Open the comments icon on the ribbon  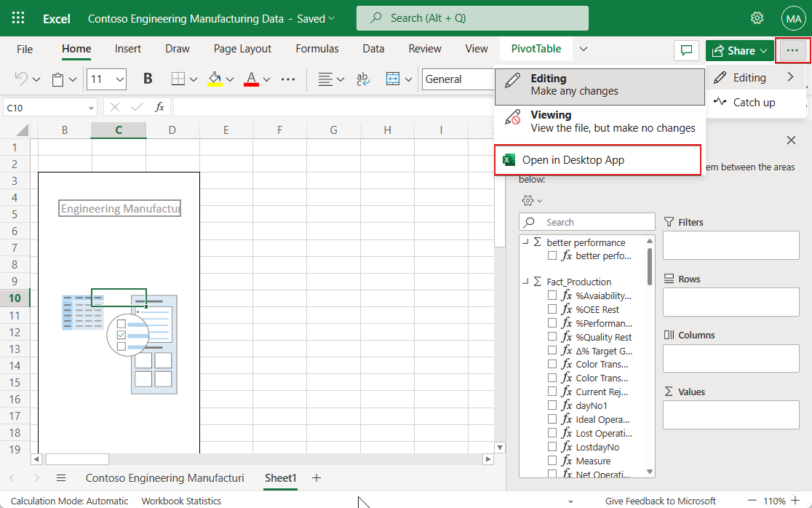(686, 49)
